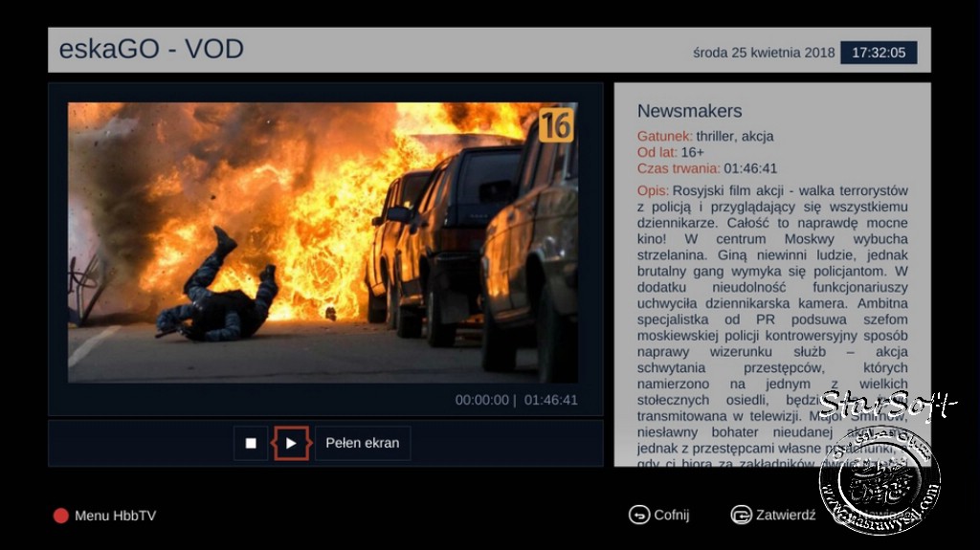
Task: Click the Gatunek thriller, akcja line
Action: point(705,136)
